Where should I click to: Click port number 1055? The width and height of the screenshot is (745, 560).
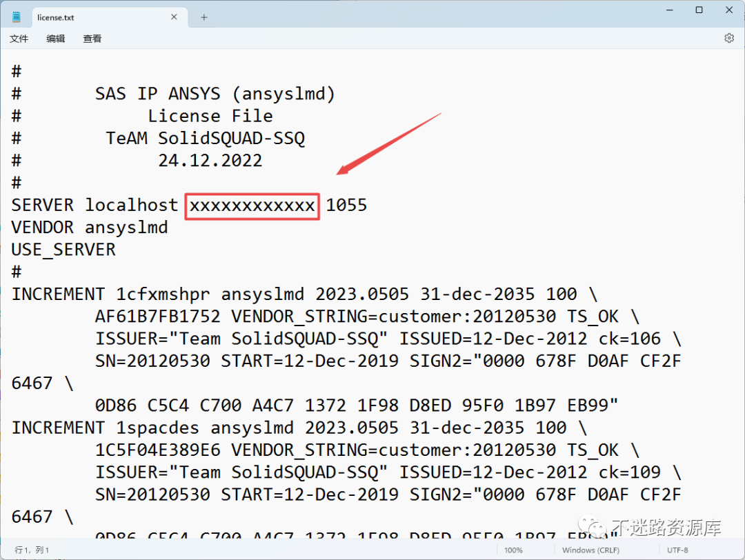[x=346, y=206]
